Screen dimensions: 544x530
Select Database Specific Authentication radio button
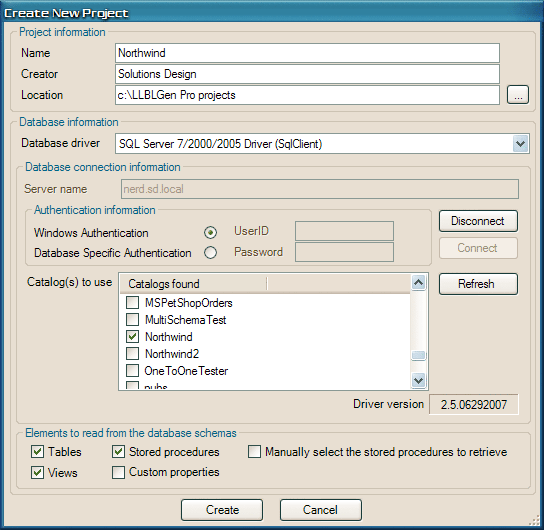211,253
